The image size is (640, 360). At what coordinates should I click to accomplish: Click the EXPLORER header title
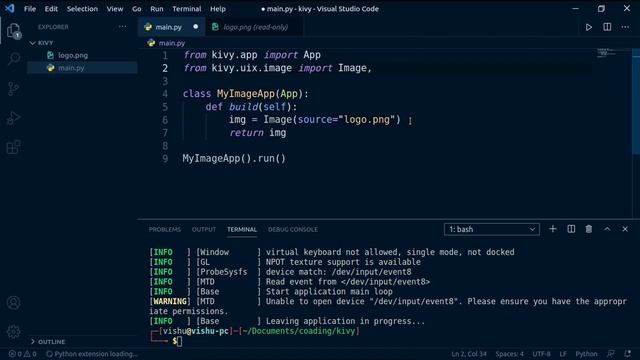tap(53, 27)
